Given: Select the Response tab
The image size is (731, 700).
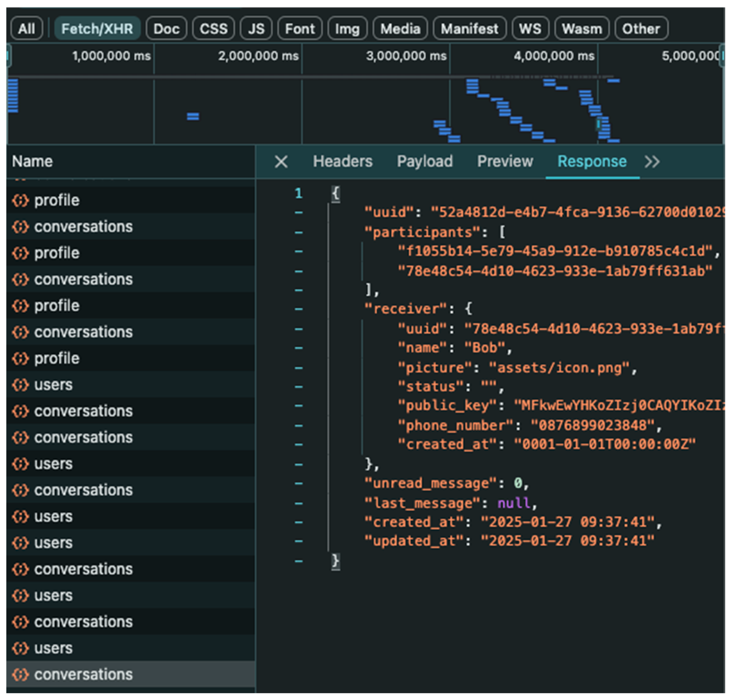Looking at the screenshot, I should point(592,162).
